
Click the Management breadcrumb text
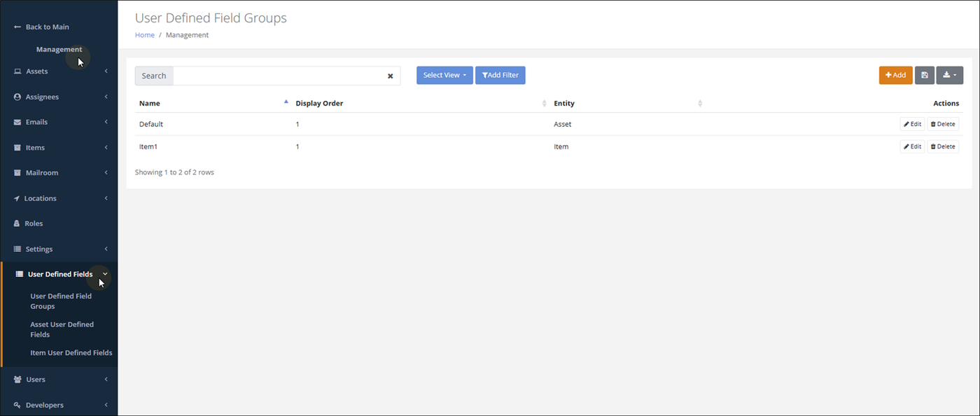(187, 35)
